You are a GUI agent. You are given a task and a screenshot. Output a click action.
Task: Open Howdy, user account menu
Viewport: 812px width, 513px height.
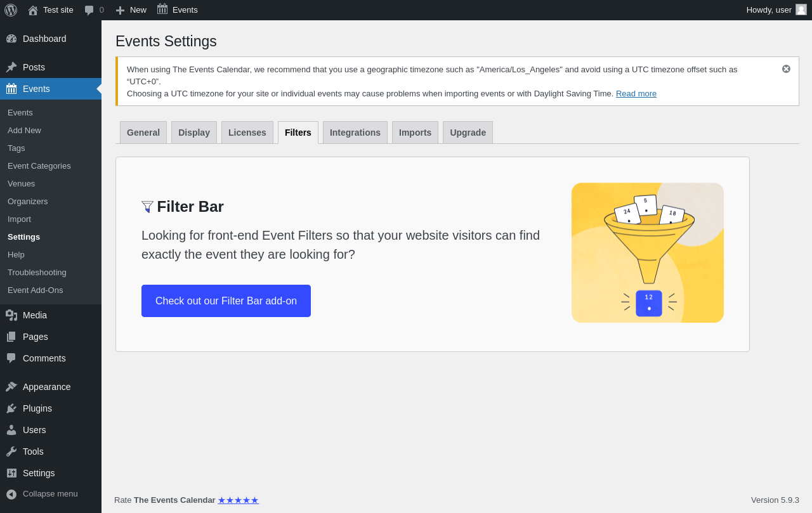pyautogui.click(x=776, y=10)
